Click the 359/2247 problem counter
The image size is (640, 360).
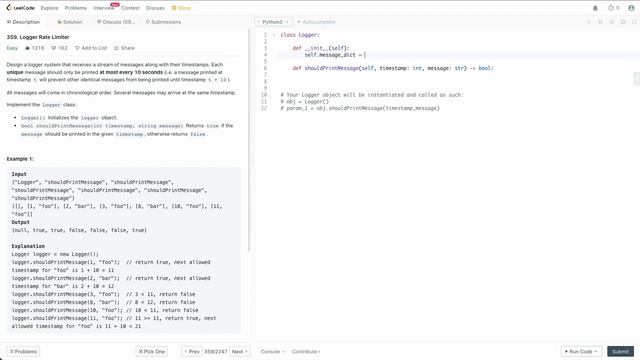click(216, 351)
